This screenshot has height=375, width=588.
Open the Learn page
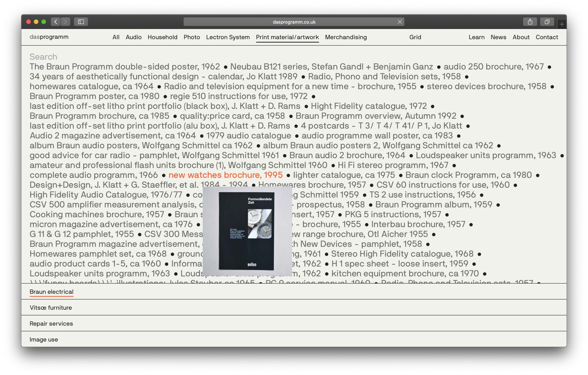click(x=476, y=37)
